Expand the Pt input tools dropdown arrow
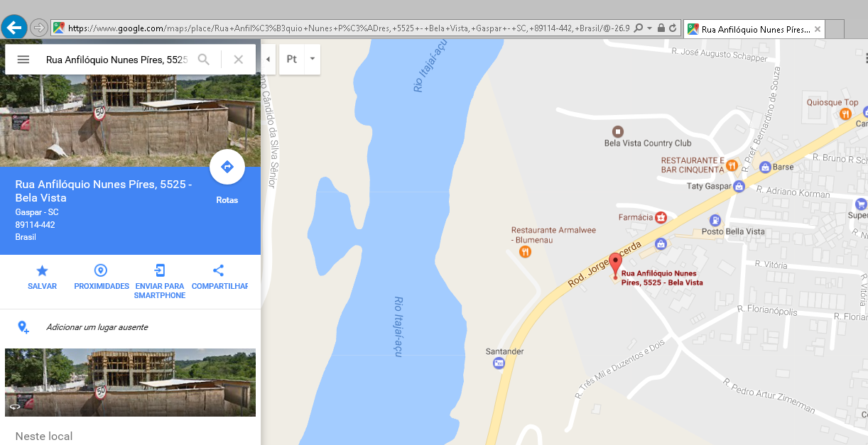This screenshot has width=868, height=445. pos(313,60)
